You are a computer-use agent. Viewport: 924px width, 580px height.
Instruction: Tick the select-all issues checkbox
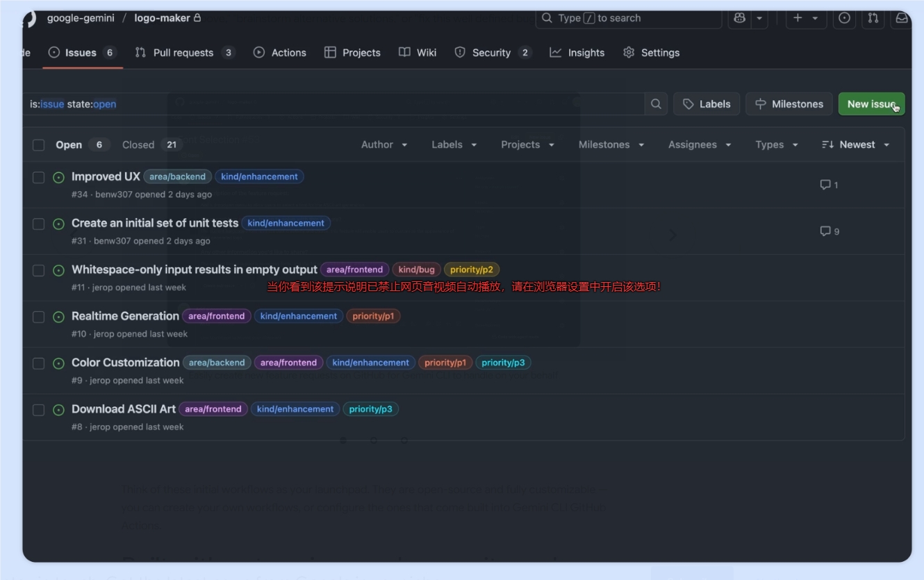coord(39,145)
